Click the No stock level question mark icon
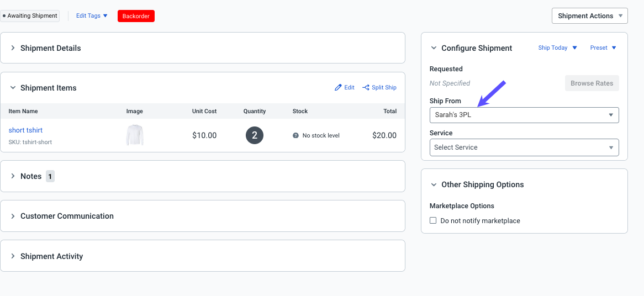The height and width of the screenshot is (296, 644). pyautogui.click(x=296, y=135)
